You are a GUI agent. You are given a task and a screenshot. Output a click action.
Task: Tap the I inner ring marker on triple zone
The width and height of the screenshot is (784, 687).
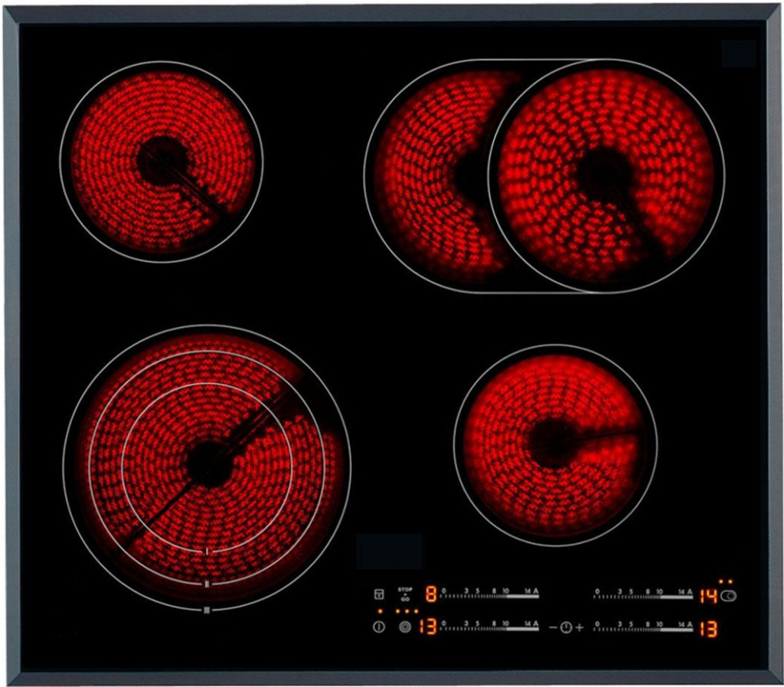pyautogui.click(x=207, y=552)
